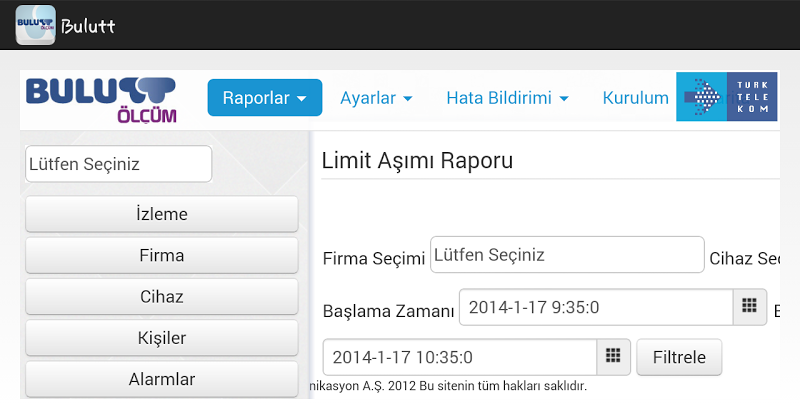Screen dimensions: 800x419
Task: Open Cihaz section in sidebar
Action: (x=162, y=297)
